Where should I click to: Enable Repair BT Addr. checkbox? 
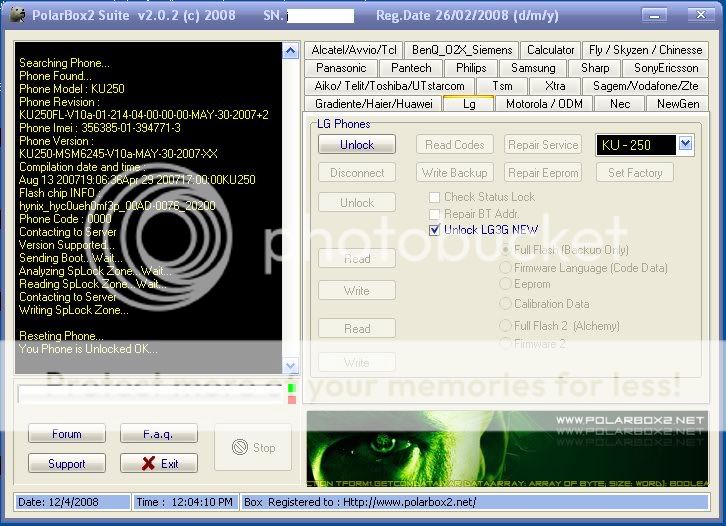click(434, 214)
